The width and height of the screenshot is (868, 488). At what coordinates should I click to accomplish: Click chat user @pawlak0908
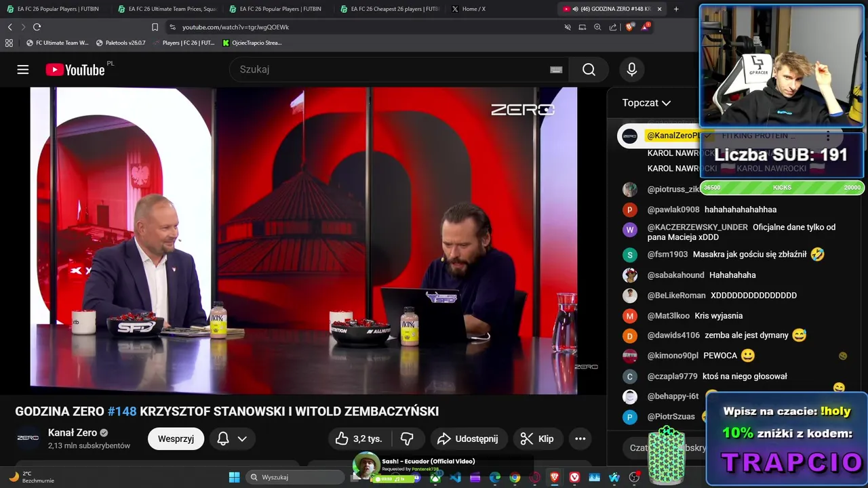[673, 209]
